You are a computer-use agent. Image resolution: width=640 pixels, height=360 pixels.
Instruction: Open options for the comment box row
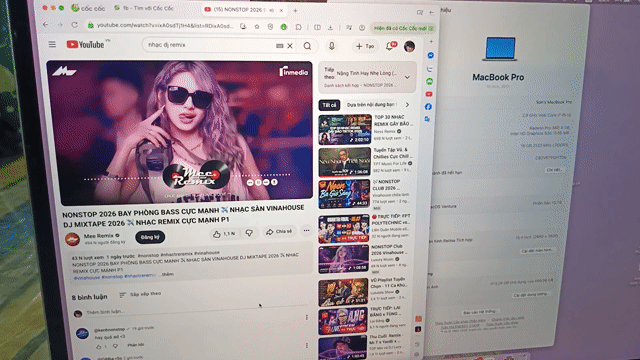(307, 317)
